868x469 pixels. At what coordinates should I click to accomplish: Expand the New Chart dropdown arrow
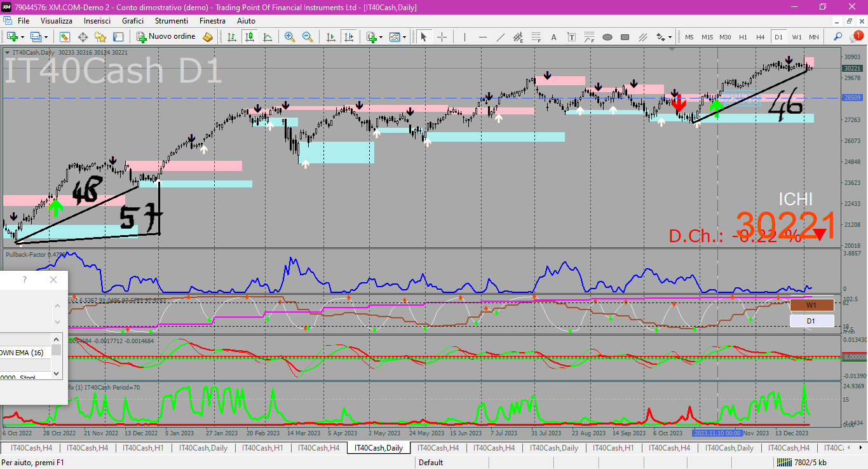coord(22,37)
